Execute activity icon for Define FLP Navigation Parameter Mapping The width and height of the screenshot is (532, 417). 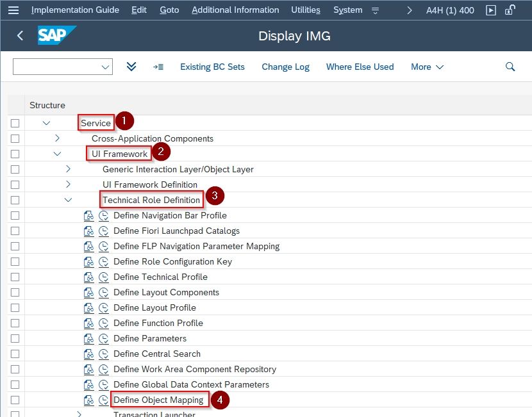click(103, 246)
